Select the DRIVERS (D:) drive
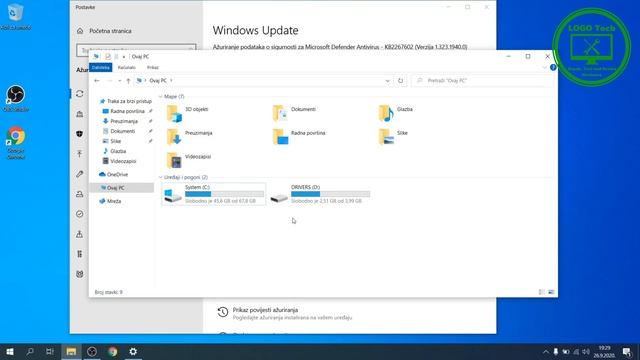 point(320,194)
